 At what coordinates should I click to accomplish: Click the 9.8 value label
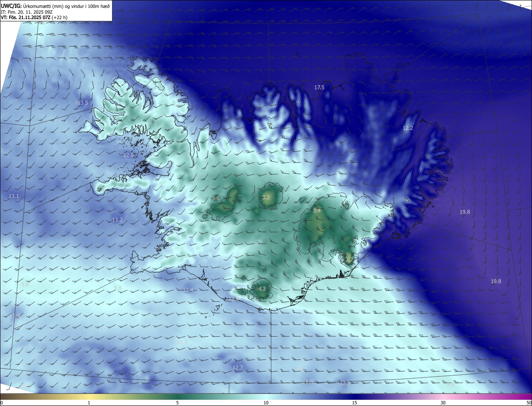coord(118,288)
